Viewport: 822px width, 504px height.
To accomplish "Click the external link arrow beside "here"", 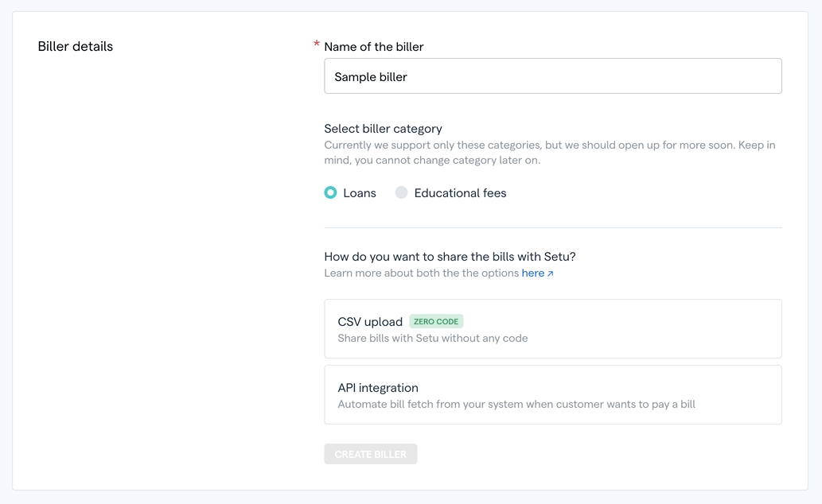I will click(551, 272).
